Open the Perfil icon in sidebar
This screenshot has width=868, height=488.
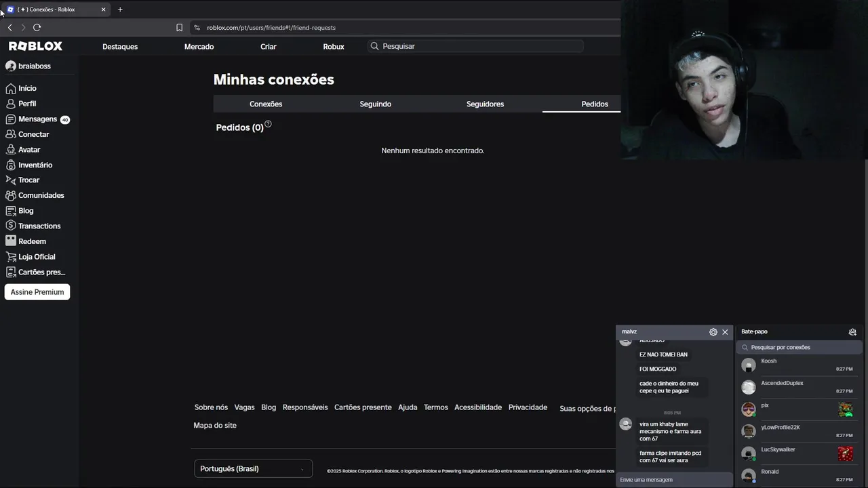tap(10, 104)
